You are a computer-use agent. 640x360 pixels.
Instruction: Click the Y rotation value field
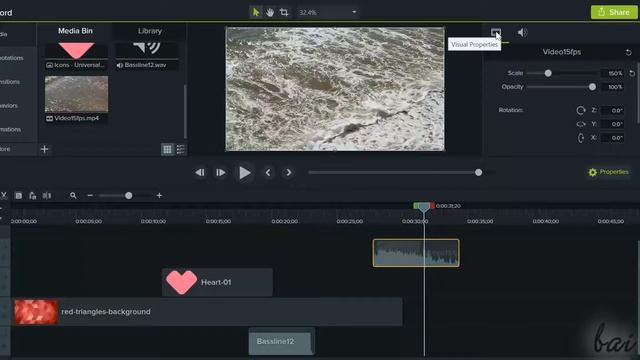(x=613, y=124)
